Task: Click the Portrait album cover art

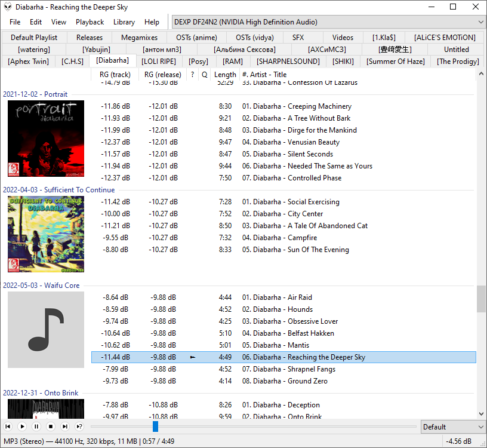Action: pyautogui.click(x=46, y=139)
